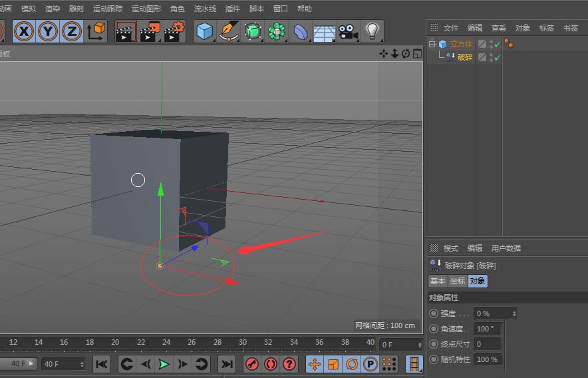588x378 pixels.
Task: Toggle 角速度 keyframe circle
Action: [434, 329]
